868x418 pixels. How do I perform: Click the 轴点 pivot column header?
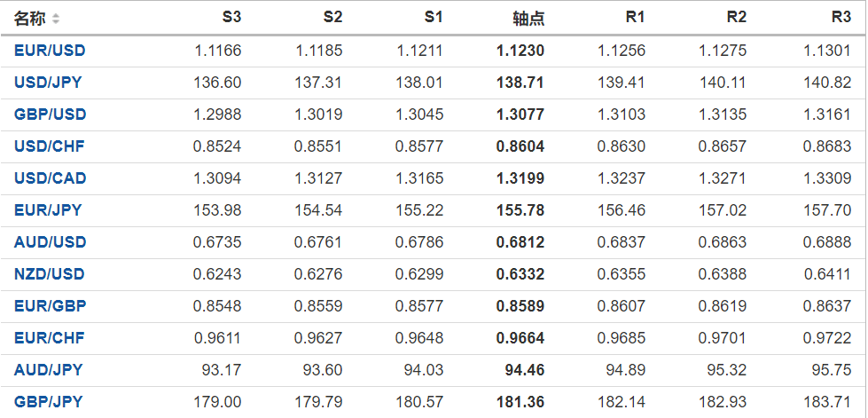coord(528,19)
